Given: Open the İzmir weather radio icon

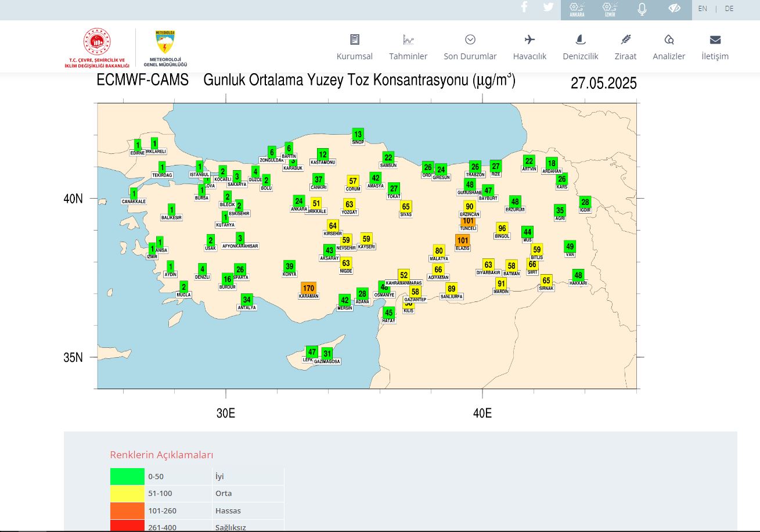Looking at the screenshot, I should 610,9.
